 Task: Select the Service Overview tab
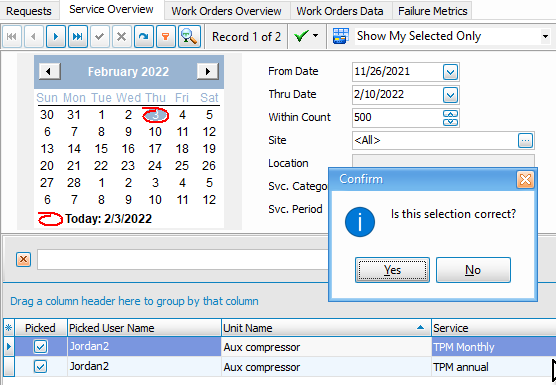[x=111, y=10]
